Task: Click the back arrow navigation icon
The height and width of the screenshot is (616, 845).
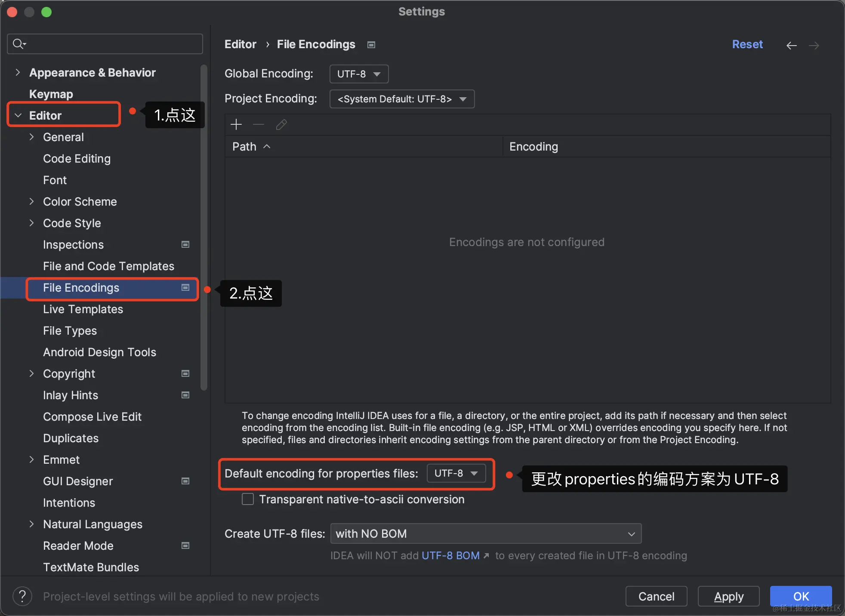Action: pyautogui.click(x=791, y=45)
